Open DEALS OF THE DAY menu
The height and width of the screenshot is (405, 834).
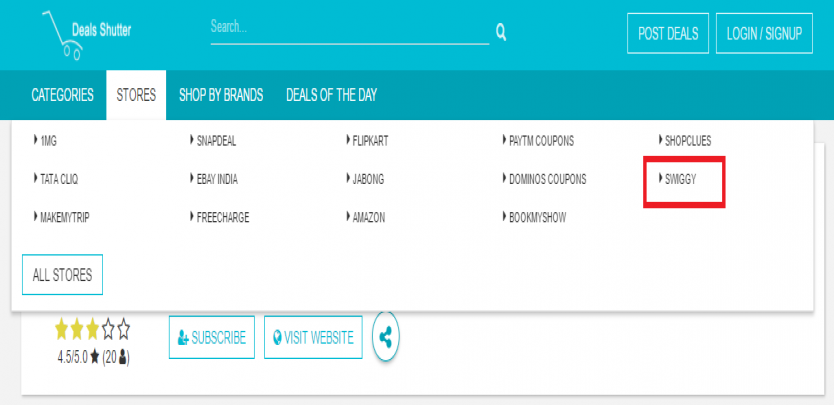pos(331,95)
